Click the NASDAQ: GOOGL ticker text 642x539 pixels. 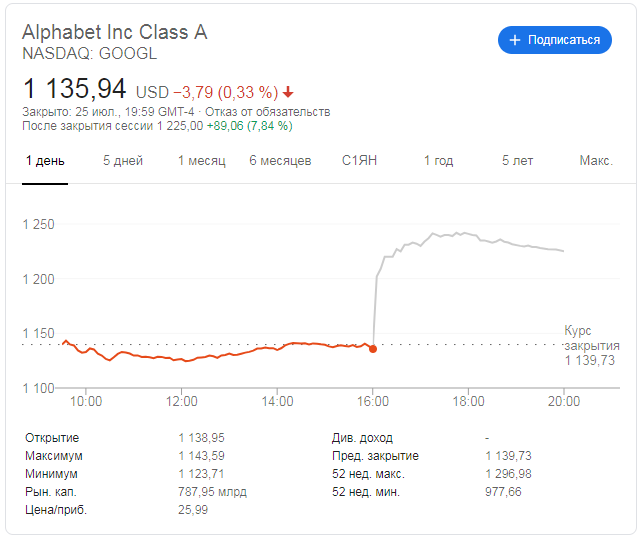tap(89, 54)
